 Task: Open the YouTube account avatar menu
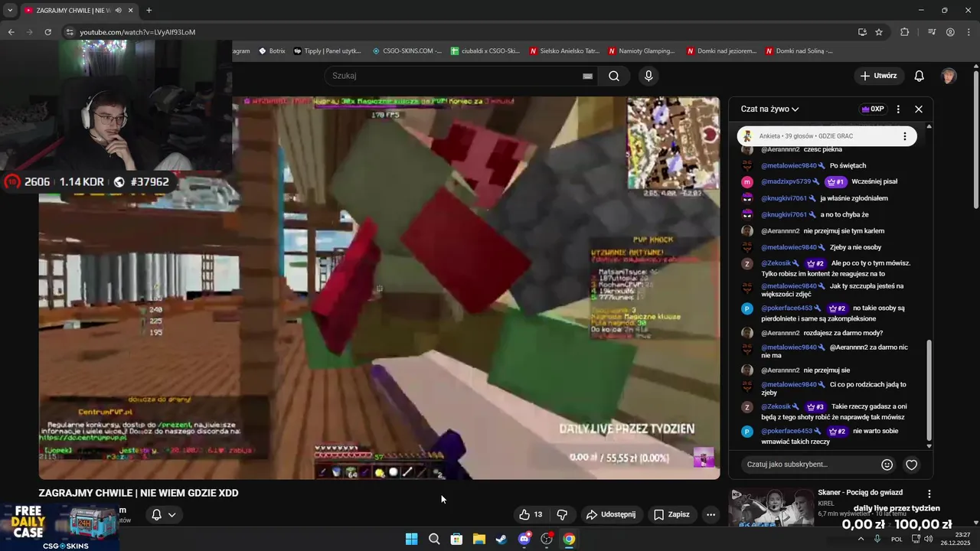point(949,76)
